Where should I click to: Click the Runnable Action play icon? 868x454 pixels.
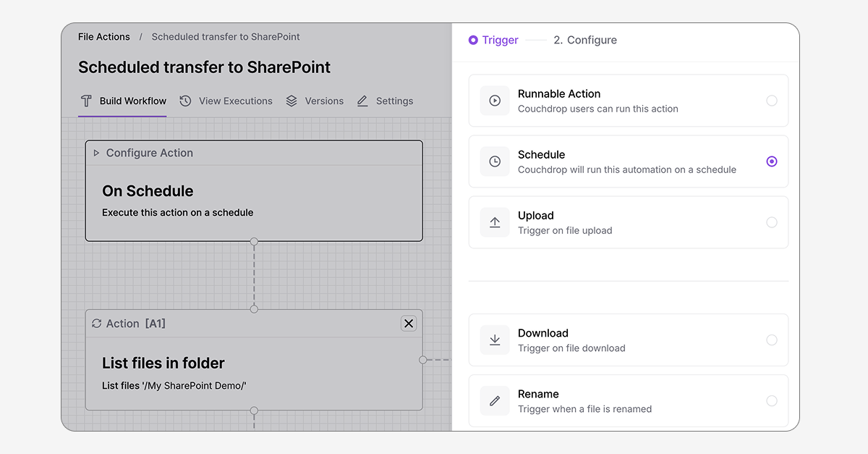coord(495,101)
